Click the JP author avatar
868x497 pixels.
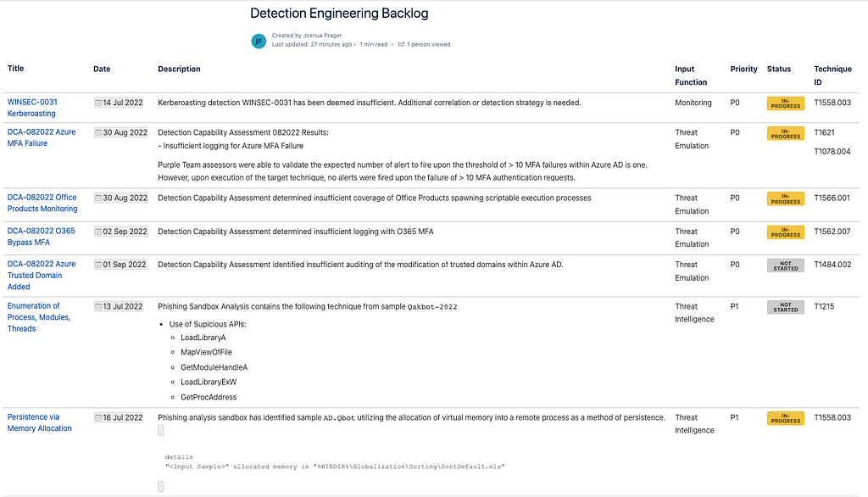259,41
